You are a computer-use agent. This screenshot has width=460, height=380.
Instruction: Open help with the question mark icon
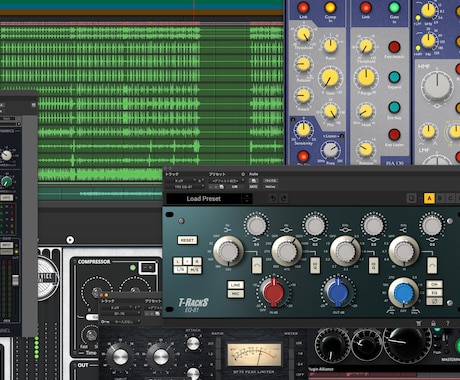[447, 323]
